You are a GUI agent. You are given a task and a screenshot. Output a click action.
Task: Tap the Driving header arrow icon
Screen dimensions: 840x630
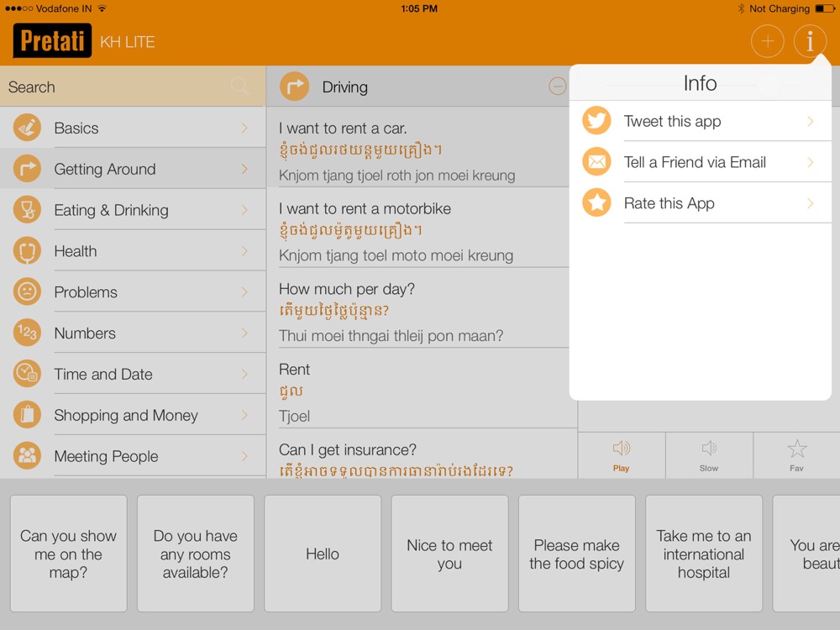click(x=294, y=87)
